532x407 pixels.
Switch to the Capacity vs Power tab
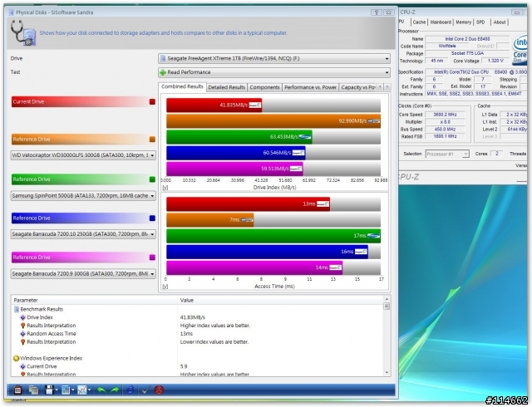pos(358,87)
